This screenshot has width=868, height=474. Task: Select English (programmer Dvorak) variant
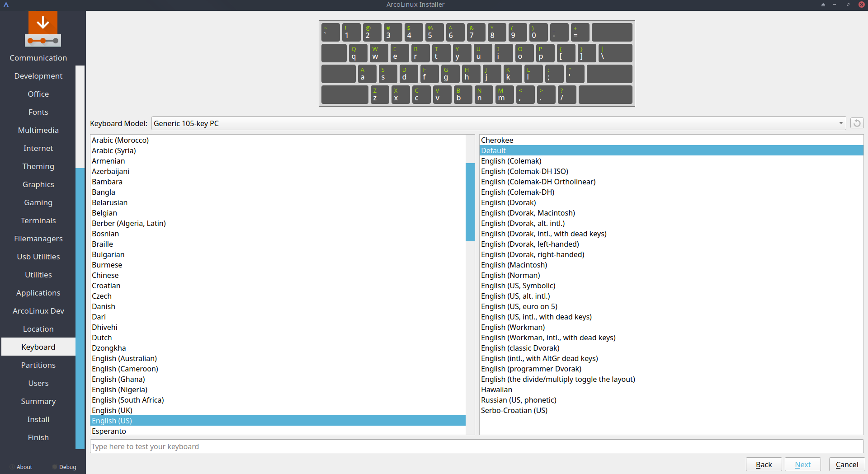pyautogui.click(x=671, y=369)
